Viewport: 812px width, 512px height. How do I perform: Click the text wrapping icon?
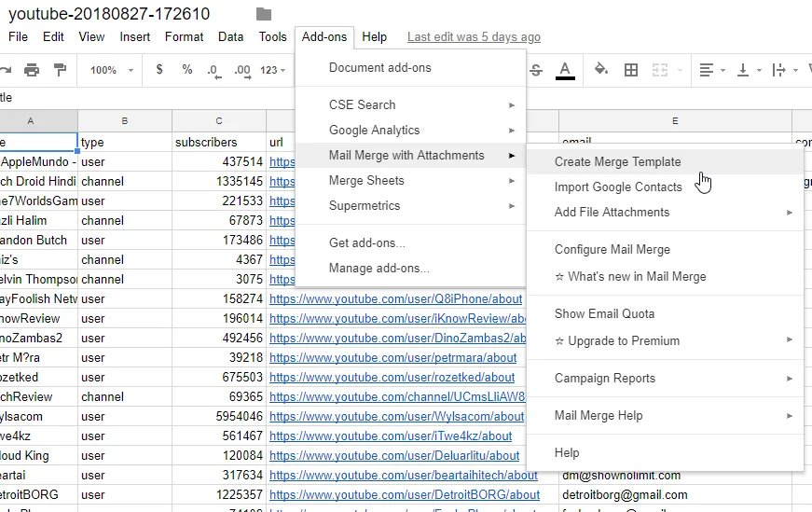(x=778, y=70)
